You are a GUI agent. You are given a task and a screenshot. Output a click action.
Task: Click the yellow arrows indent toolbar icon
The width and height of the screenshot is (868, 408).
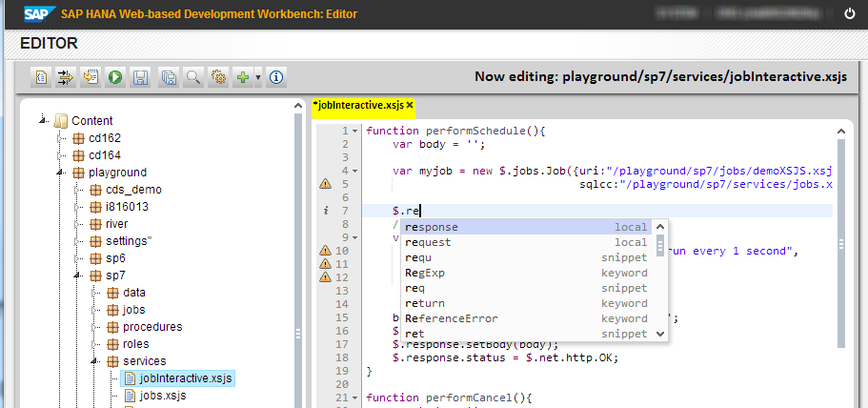tap(66, 77)
